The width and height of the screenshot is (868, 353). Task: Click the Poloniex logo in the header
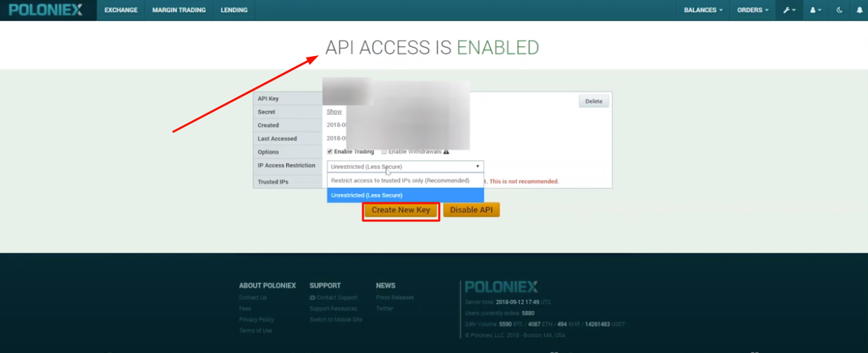(x=45, y=10)
